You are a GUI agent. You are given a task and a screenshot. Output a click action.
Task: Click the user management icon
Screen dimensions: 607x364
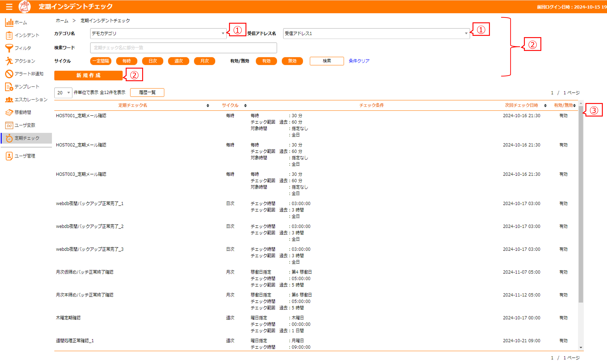[x=9, y=156]
